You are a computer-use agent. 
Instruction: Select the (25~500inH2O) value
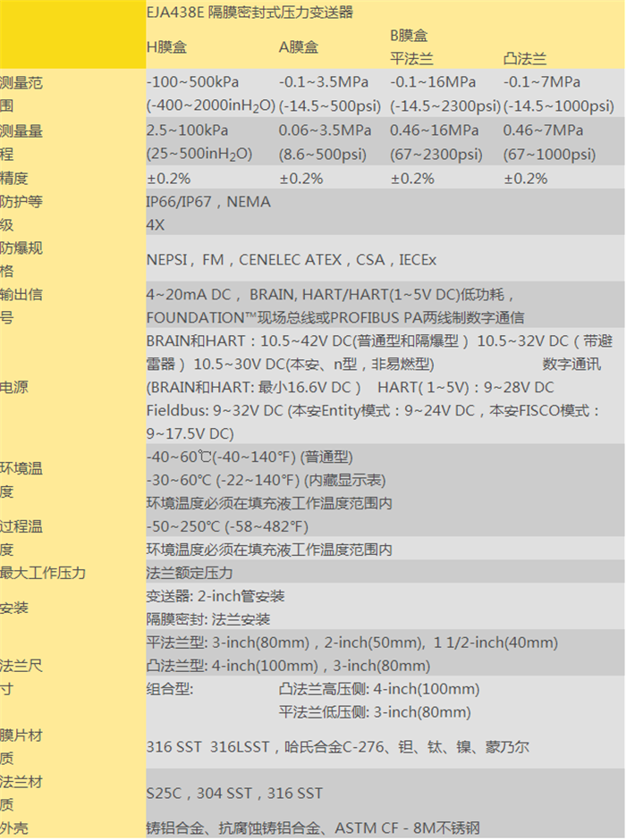click(199, 154)
